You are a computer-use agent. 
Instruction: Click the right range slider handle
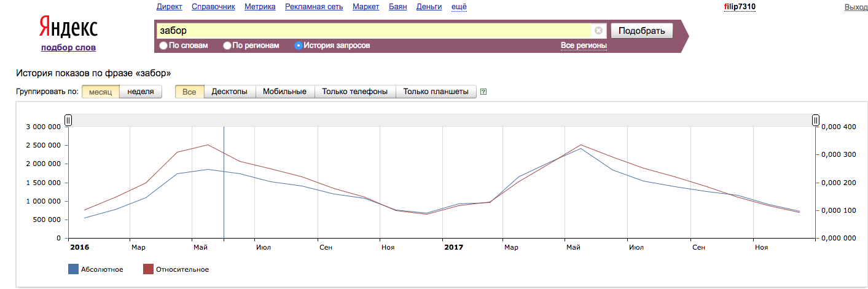pyautogui.click(x=816, y=120)
